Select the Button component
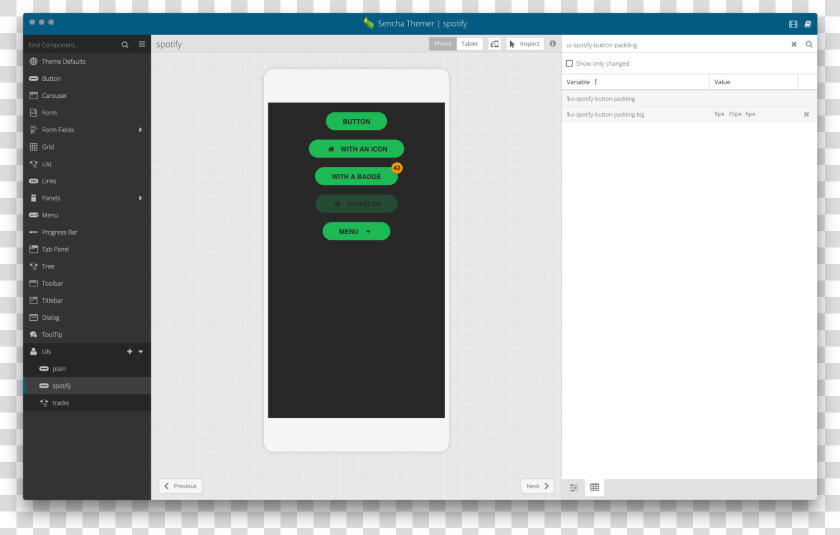 tap(87, 79)
